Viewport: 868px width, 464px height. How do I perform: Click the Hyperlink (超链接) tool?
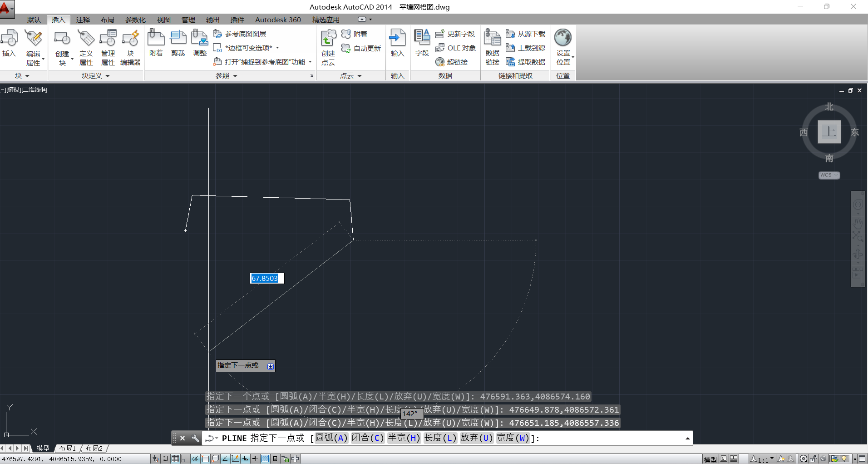(x=451, y=62)
